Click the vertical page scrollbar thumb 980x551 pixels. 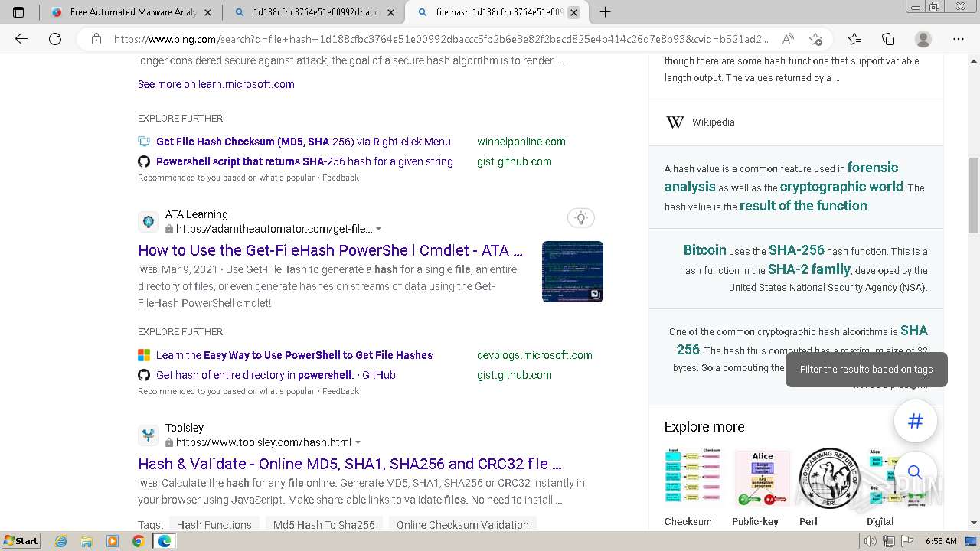coord(974,195)
